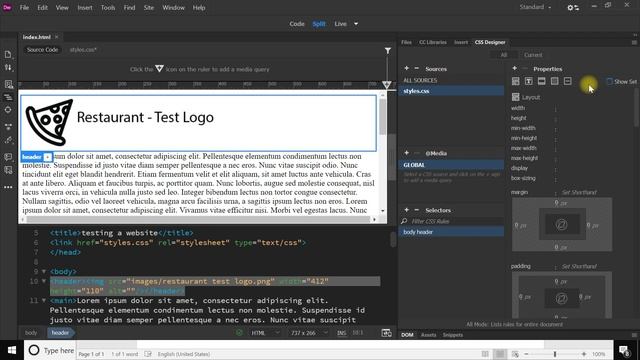Jump to More properties category icon
The height and width of the screenshot is (360, 640).
coord(568,81)
